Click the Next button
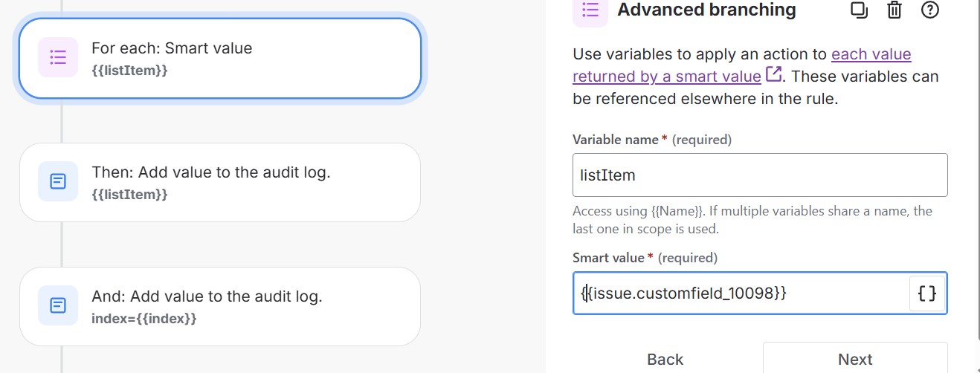980x373 pixels. tap(855, 360)
